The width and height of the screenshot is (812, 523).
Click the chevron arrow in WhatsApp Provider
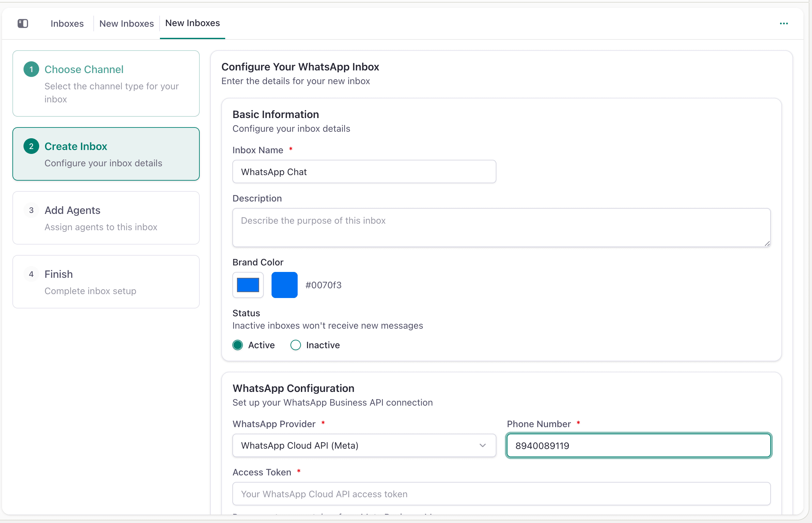(483, 445)
